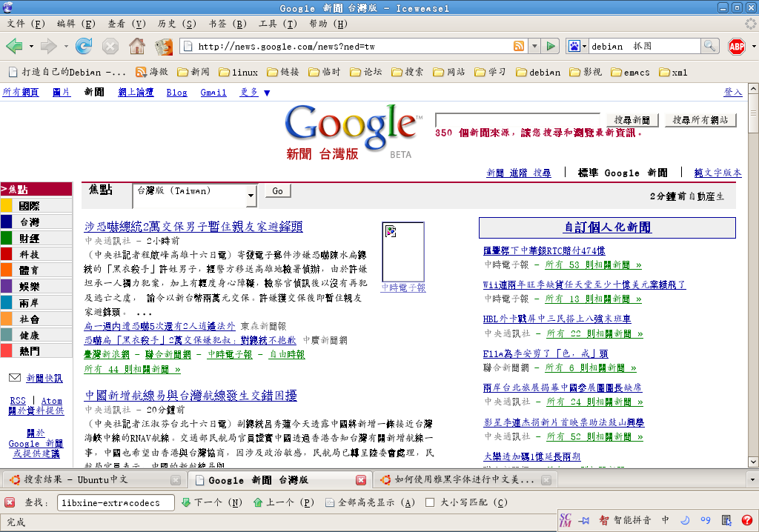Click the Back arrow navigation icon

[14, 47]
